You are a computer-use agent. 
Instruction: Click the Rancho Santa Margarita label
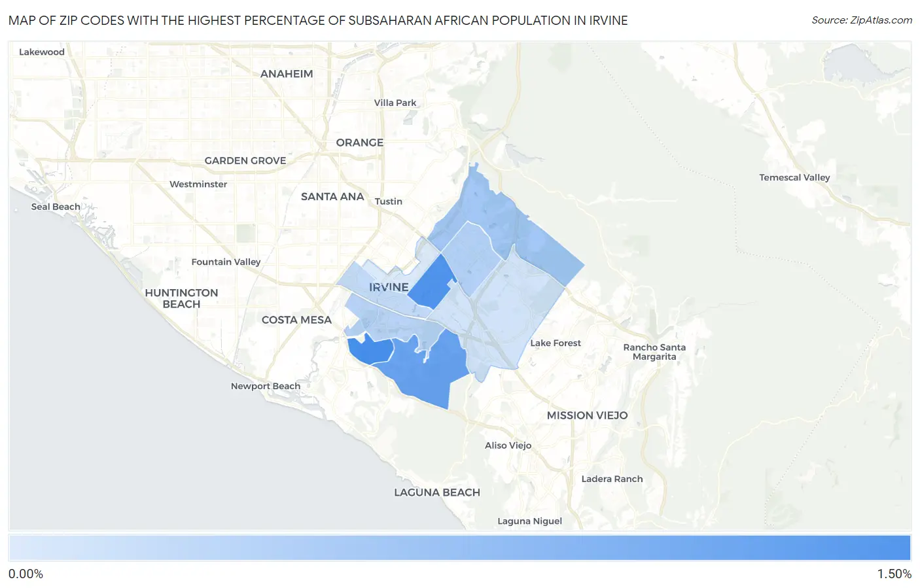(654, 352)
